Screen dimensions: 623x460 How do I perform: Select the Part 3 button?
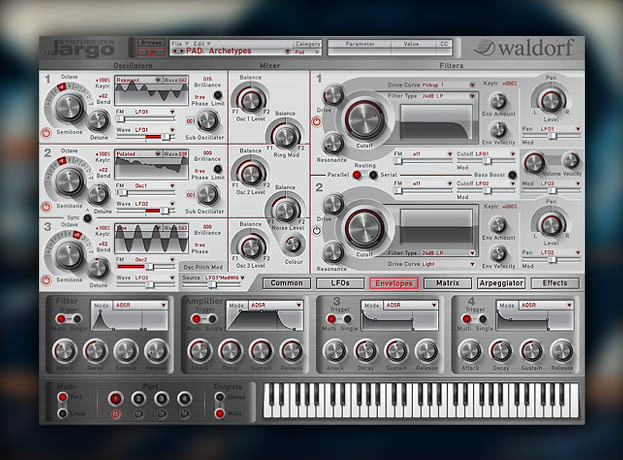point(161,398)
